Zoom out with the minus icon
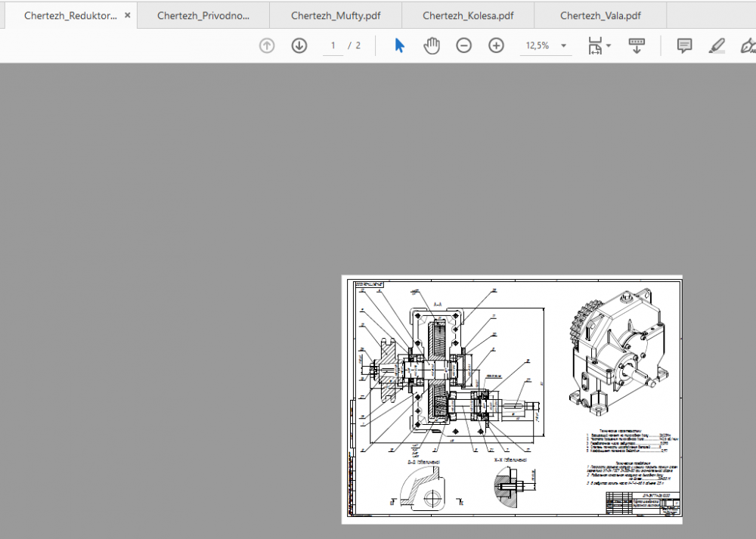This screenshot has width=756, height=539. pyautogui.click(x=463, y=45)
